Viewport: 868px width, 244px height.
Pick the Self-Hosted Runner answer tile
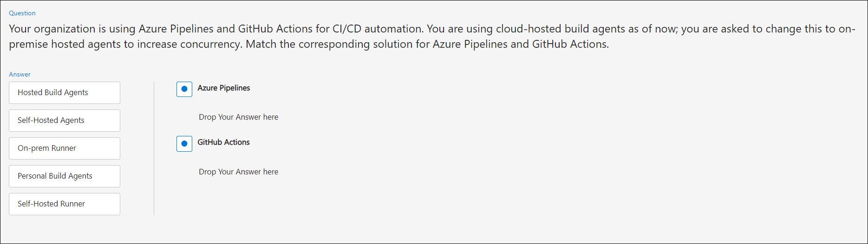65,204
